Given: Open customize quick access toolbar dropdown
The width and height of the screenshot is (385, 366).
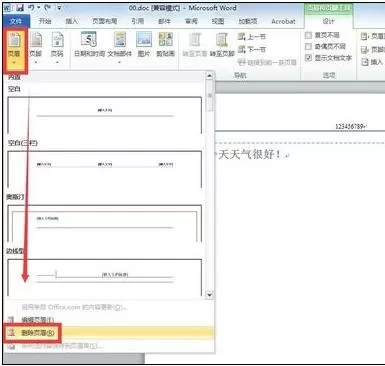Looking at the screenshot, I should coord(59,8).
